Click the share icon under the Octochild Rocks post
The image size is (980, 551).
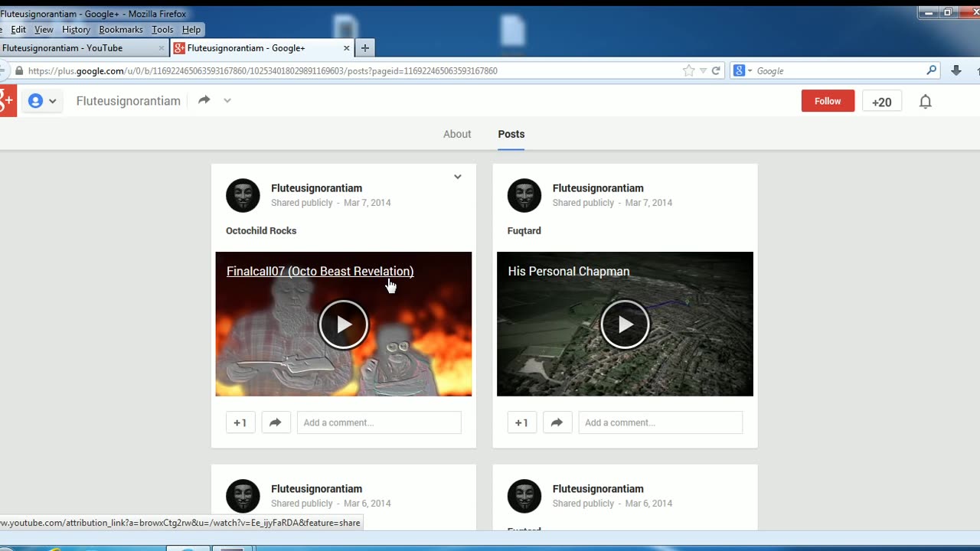276,422
